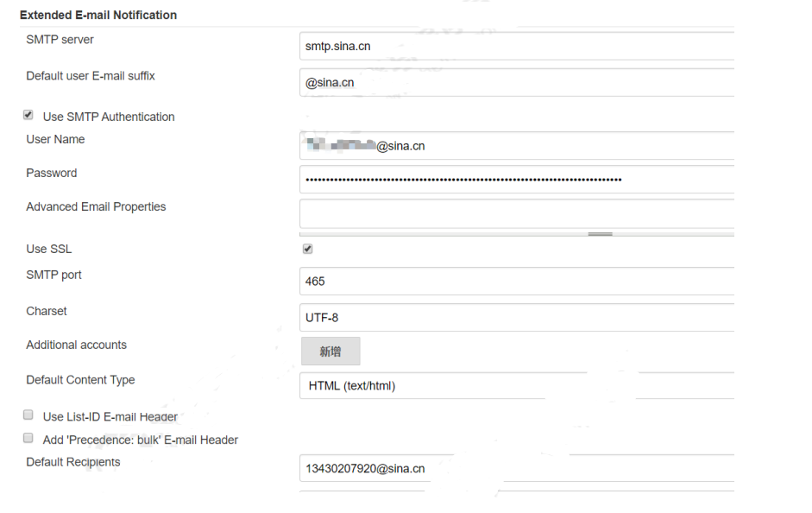The width and height of the screenshot is (812, 513).
Task: Click the 新增 Additional accounts button
Action: [330, 351]
